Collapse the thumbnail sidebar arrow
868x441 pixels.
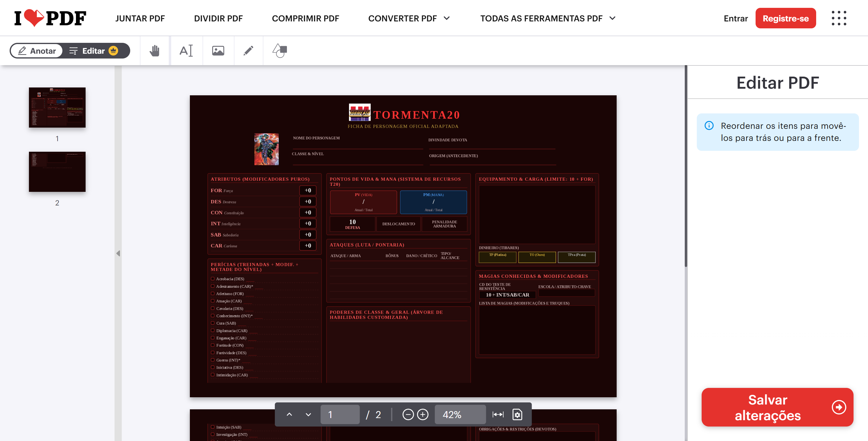click(118, 253)
